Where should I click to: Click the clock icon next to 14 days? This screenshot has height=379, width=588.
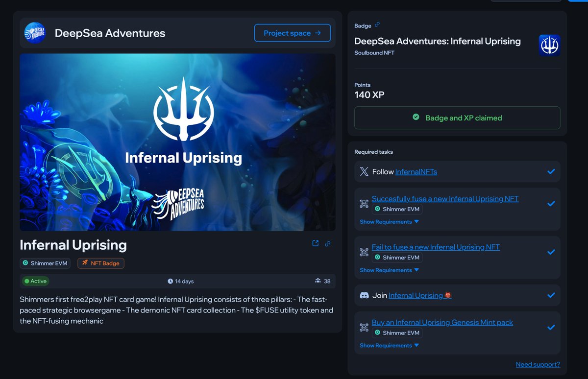pyautogui.click(x=170, y=281)
